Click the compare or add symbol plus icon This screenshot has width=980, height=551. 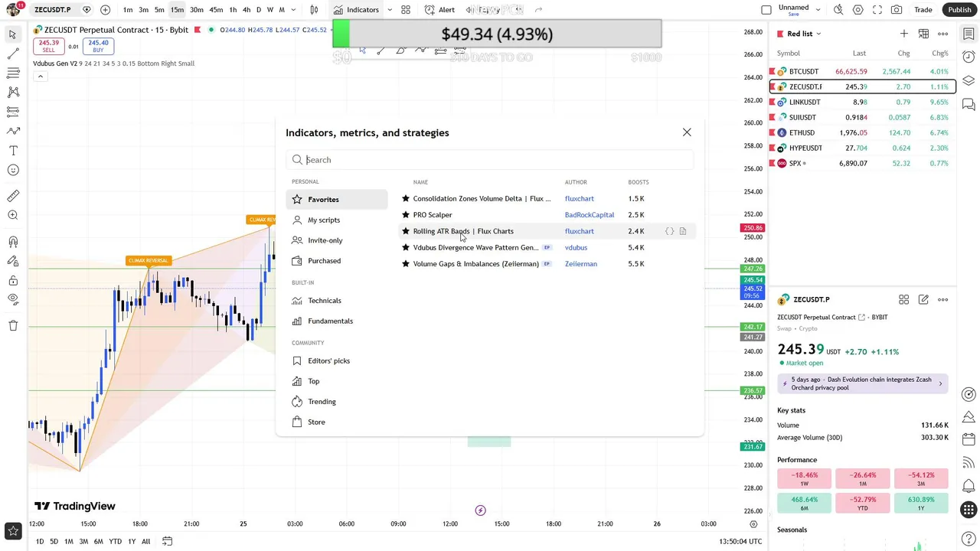(x=105, y=10)
